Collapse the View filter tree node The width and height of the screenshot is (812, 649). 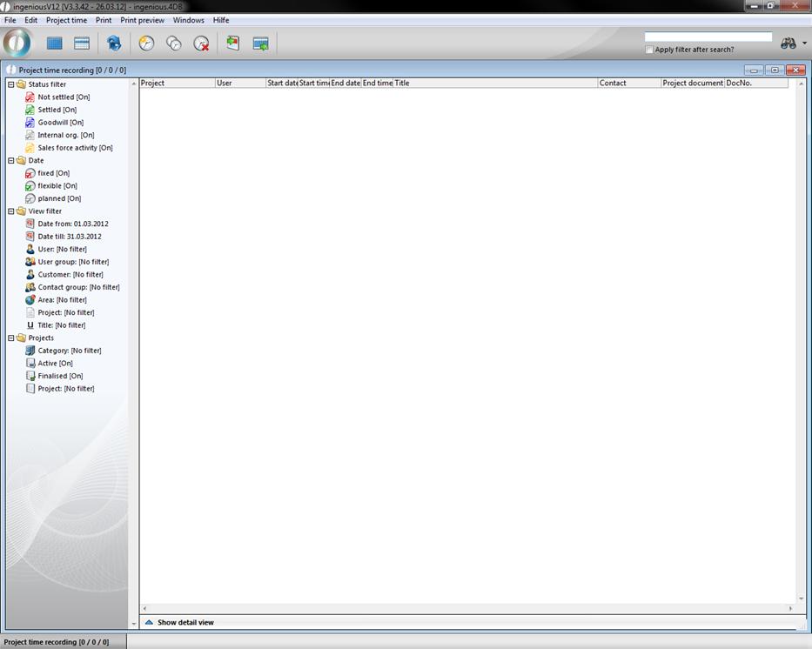click(x=11, y=211)
